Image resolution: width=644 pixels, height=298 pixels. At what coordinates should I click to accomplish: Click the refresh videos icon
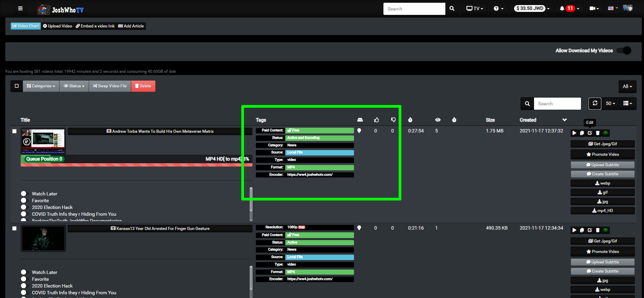[x=595, y=104]
